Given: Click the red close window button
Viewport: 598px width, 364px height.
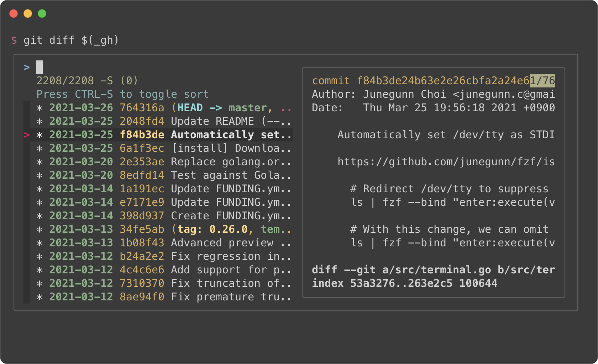Looking at the screenshot, I should [x=14, y=14].
